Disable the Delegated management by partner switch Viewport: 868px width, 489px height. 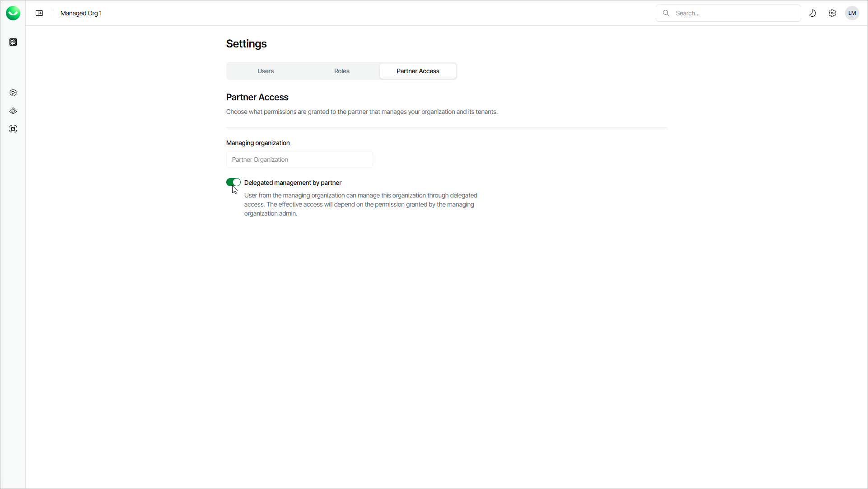[x=233, y=182]
